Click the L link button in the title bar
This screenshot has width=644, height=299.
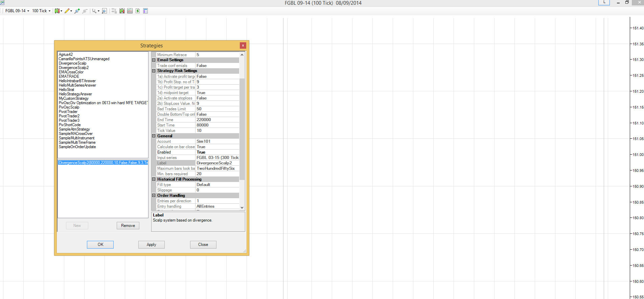[x=604, y=2]
